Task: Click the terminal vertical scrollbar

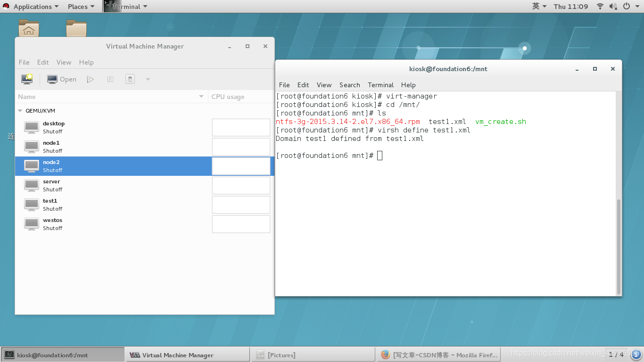Action: coord(619,246)
